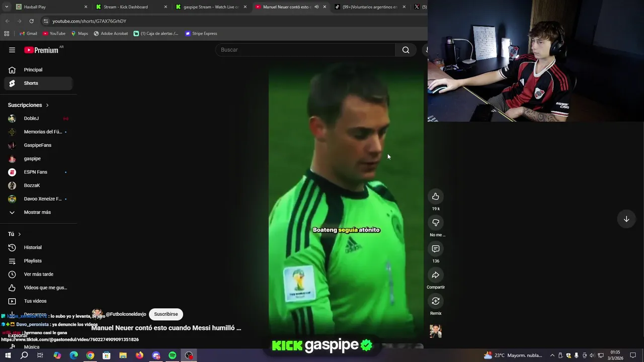Click the search magnifier button
The image size is (644, 362).
click(406, 50)
